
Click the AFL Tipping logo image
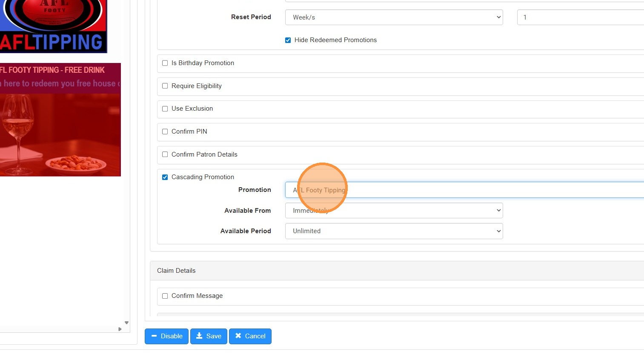[x=53, y=26]
